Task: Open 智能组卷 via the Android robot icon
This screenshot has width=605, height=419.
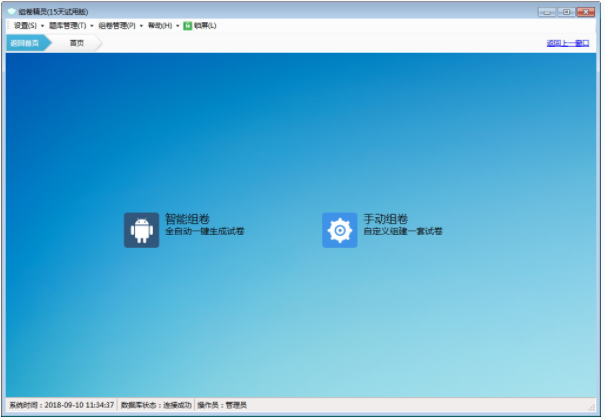Action: click(142, 230)
